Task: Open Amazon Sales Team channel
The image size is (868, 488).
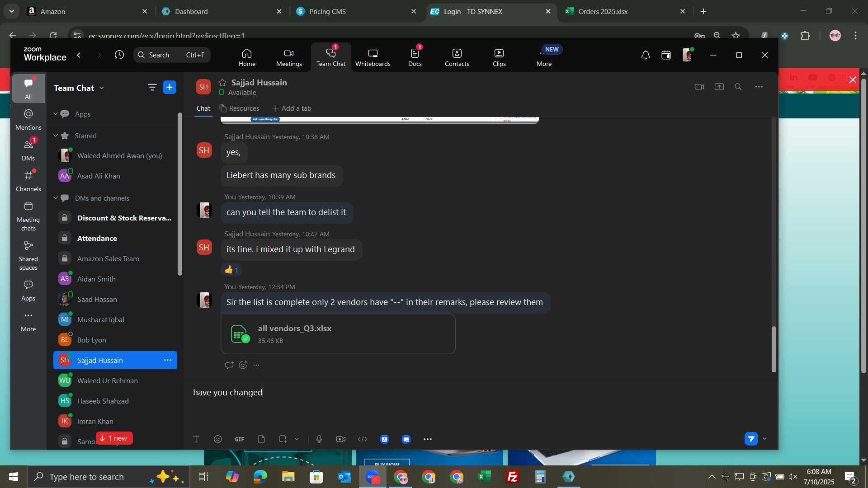Action: (x=115, y=258)
